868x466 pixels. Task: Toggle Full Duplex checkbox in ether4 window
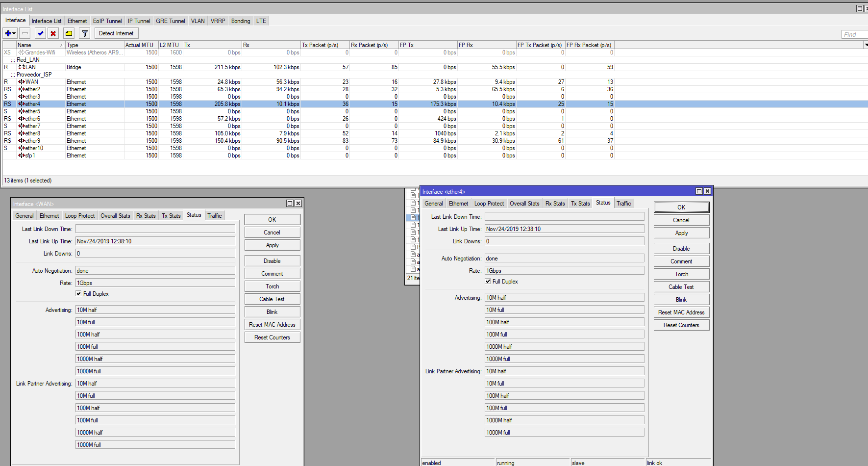(488, 282)
